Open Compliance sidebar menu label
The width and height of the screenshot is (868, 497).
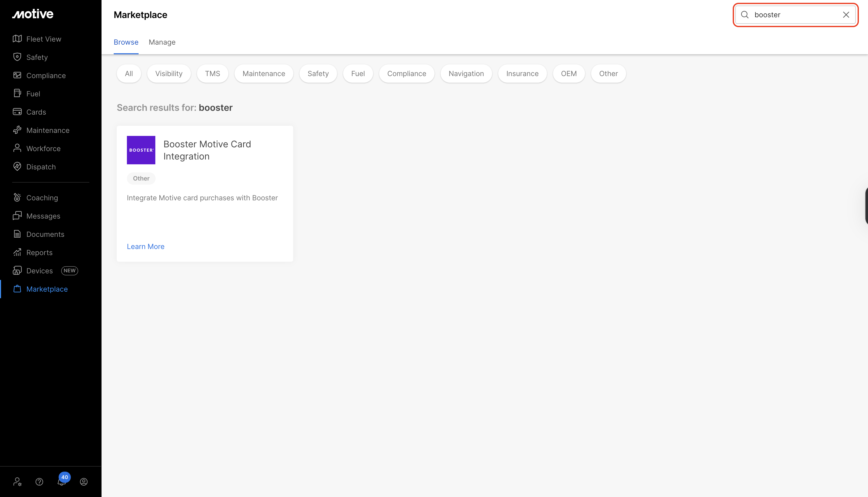pyautogui.click(x=46, y=76)
